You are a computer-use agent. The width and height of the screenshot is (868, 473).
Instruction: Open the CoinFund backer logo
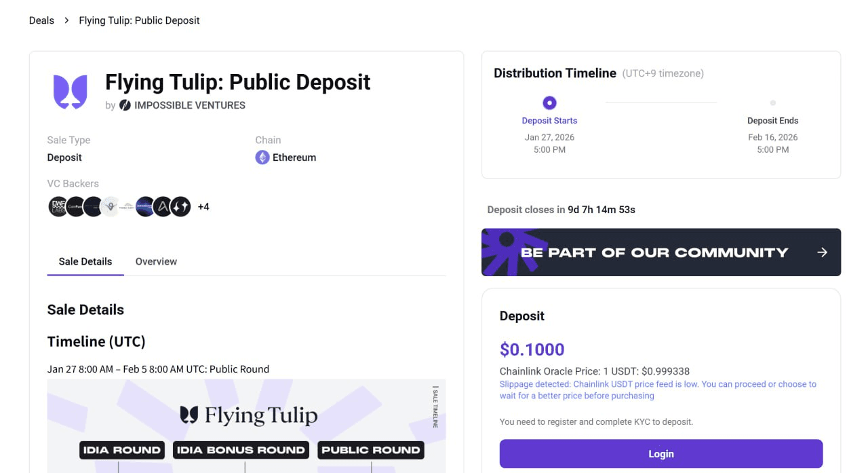click(76, 206)
